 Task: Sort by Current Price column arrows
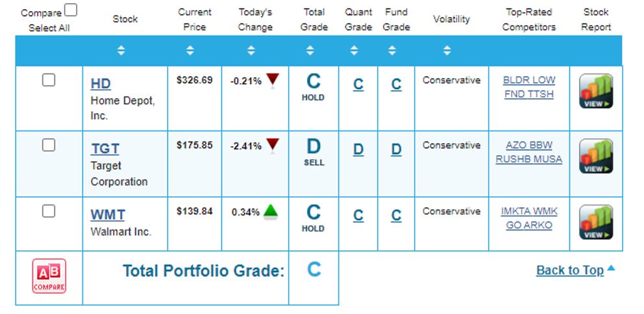(x=190, y=51)
